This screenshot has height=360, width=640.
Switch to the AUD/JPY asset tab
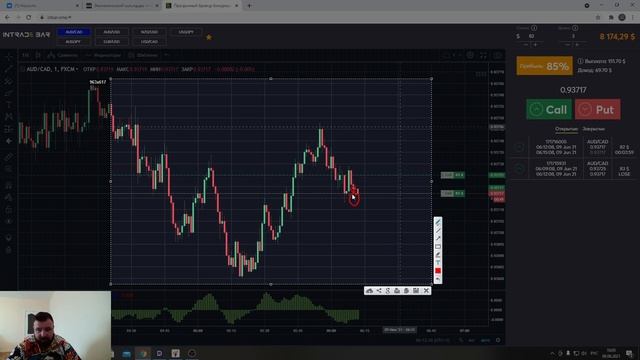coord(73,42)
